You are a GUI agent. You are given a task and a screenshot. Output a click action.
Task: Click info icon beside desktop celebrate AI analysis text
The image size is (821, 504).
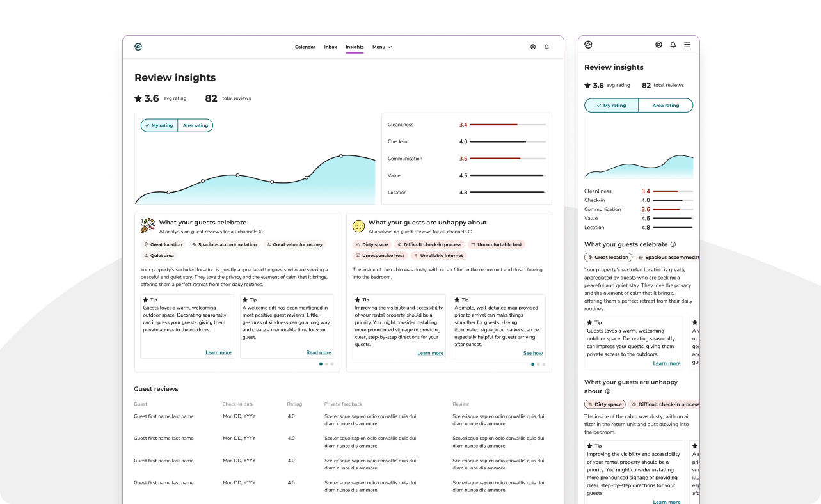click(x=261, y=232)
